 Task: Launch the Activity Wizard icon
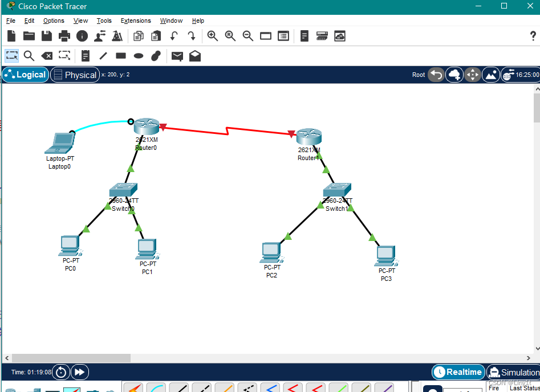(x=100, y=36)
